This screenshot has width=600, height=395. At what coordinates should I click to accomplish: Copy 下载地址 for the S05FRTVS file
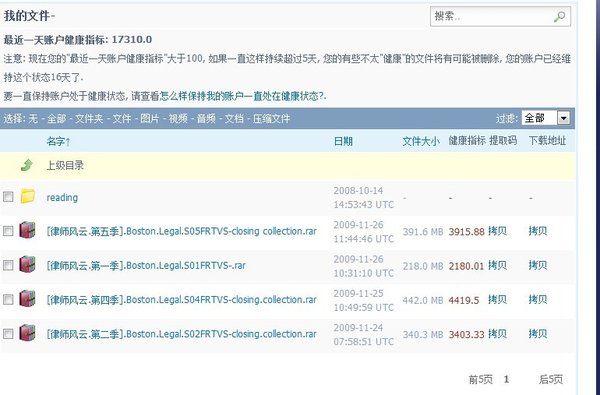click(538, 231)
